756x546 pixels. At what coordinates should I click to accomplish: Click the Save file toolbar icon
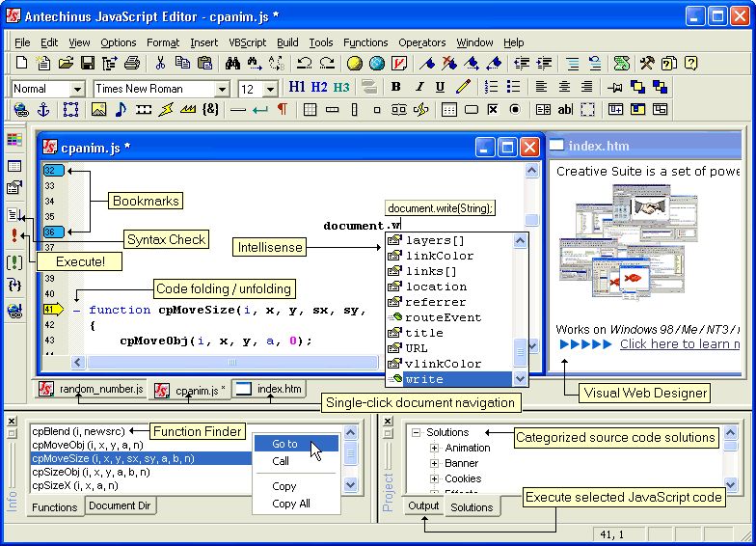point(87,64)
